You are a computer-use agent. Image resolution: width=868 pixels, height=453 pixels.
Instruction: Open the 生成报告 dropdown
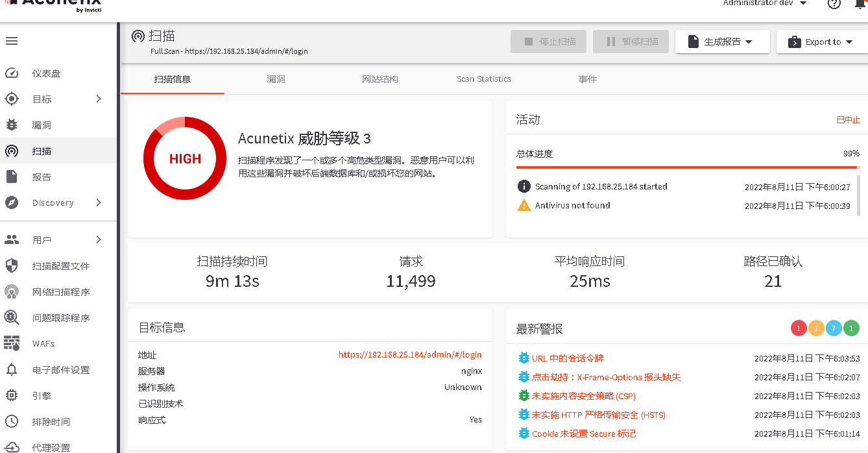pyautogui.click(x=723, y=42)
